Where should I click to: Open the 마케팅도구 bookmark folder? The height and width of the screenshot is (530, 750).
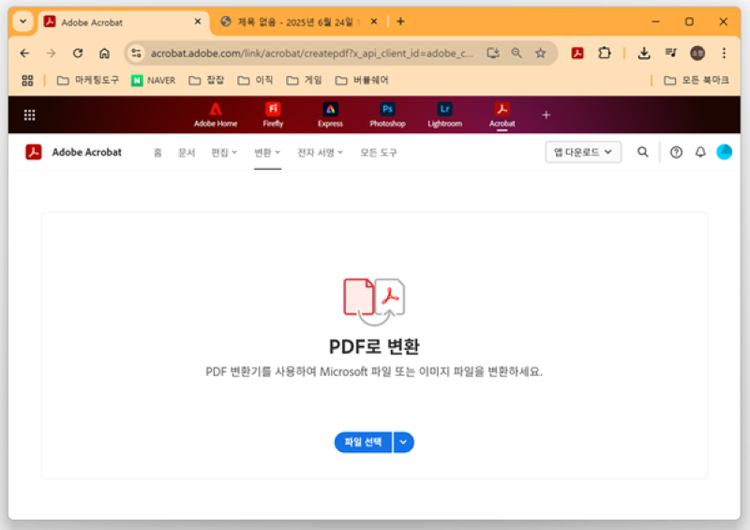tap(88, 80)
